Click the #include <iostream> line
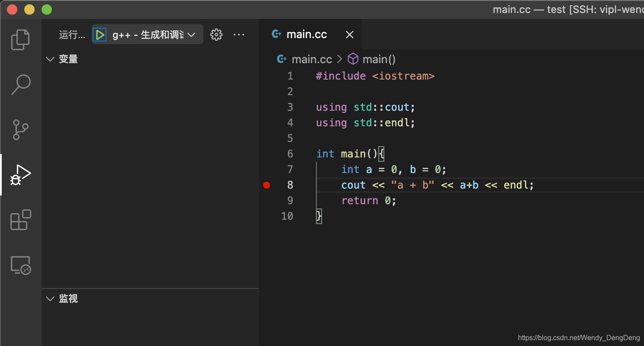The width and height of the screenshot is (644, 346). coord(375,76)
